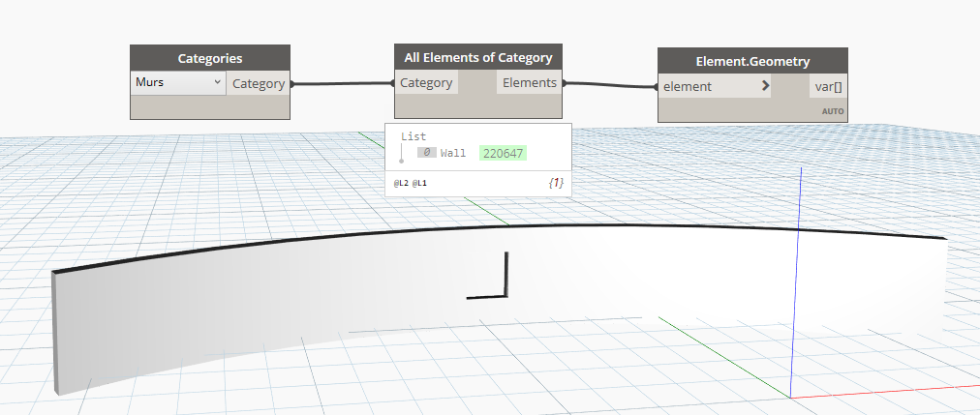Screen dimensions: 980x415
Task: Select the Element.Geometry node title
Action: click(x=752, y=61)
